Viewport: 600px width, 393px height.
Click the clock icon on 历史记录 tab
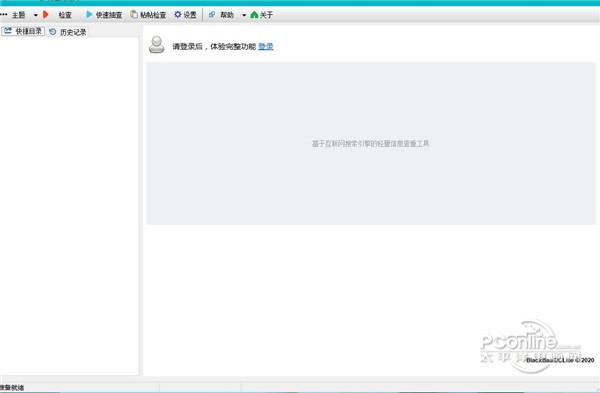[x=53, y=32]
